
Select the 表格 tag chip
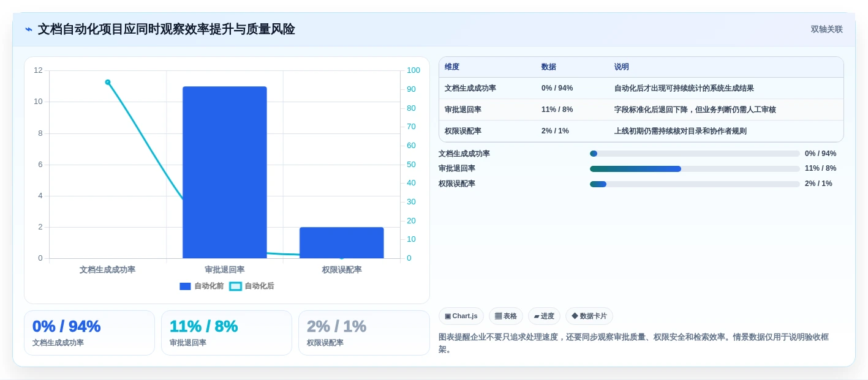(505, 316)
